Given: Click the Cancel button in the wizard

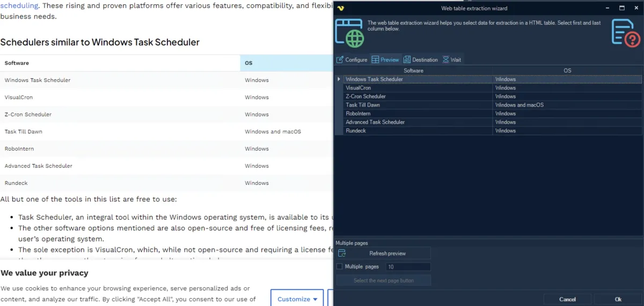Looking at the screenshot, I should (x=567, y=299).
